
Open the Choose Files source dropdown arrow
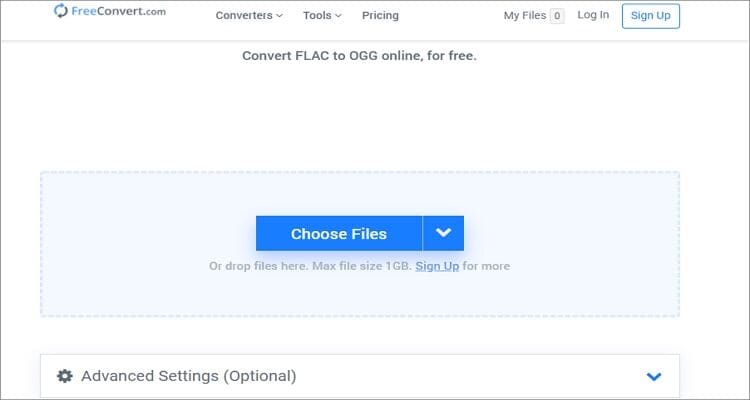pyautogui.click(x=444, y=234)
